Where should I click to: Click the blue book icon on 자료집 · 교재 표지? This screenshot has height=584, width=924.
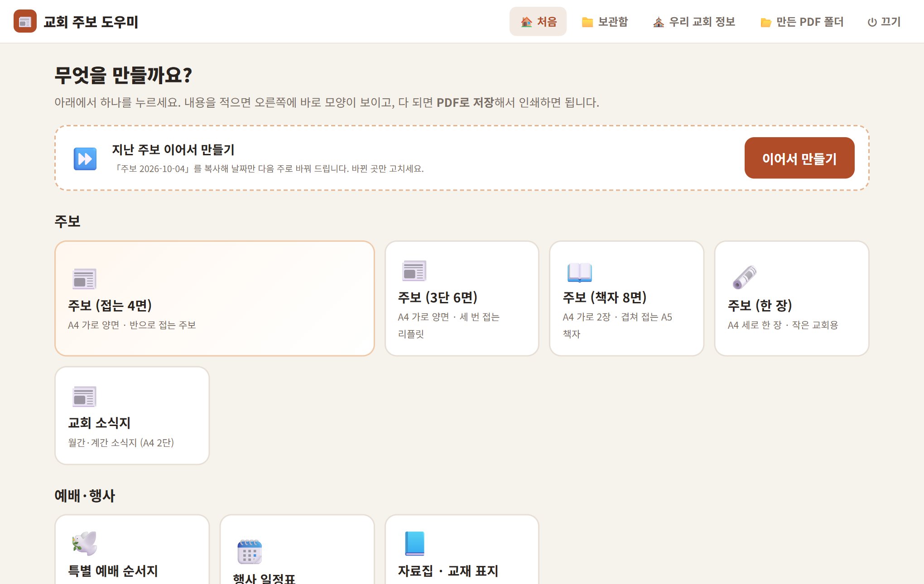tap(414, 543)
